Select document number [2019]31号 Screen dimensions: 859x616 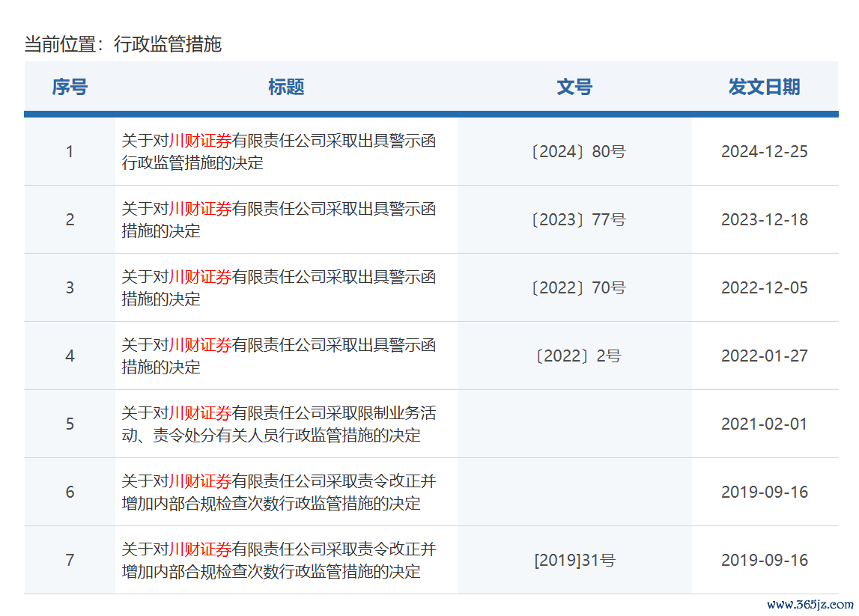coord(574,560)
